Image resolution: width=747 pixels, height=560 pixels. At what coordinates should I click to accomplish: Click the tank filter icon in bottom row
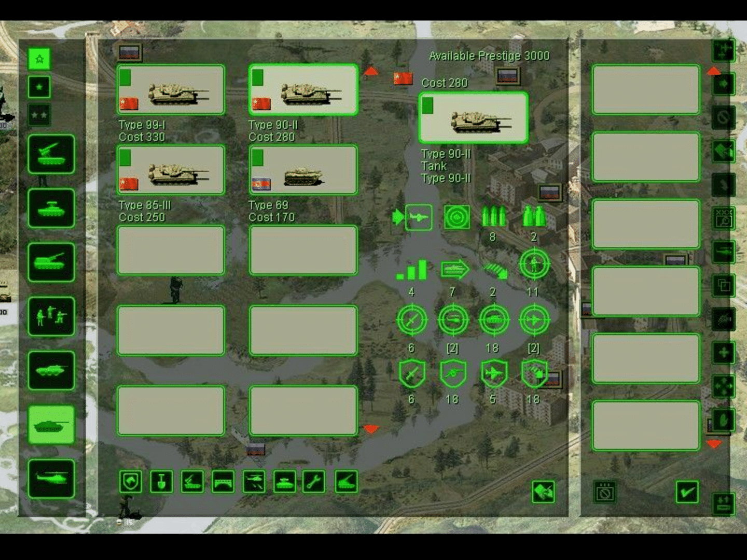pos(284,482)
